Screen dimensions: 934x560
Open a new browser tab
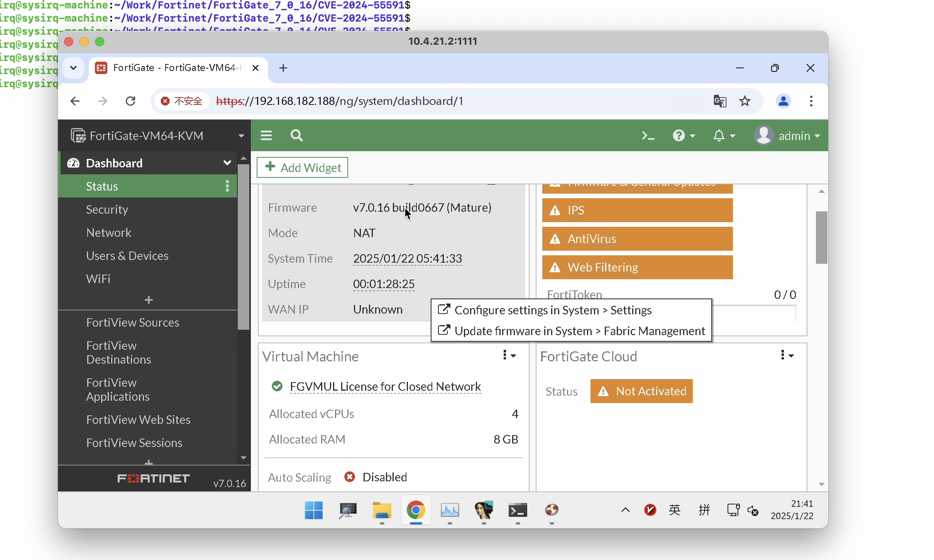pyautogui.click(x=283, y=68)
